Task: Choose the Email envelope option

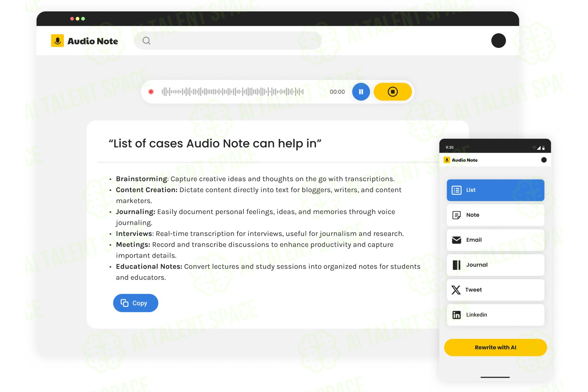Action: pos(495,240)
